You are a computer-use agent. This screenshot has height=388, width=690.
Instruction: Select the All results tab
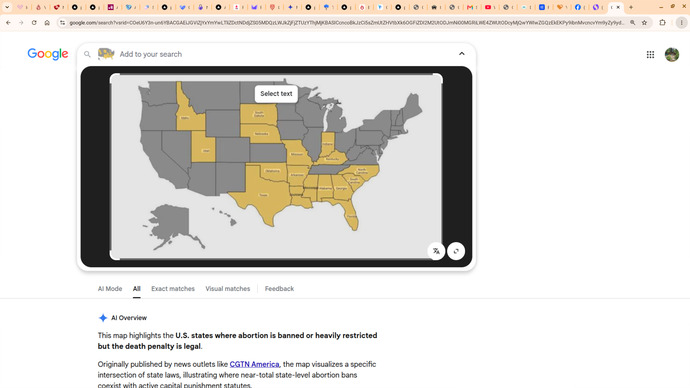tap(137, 289)
